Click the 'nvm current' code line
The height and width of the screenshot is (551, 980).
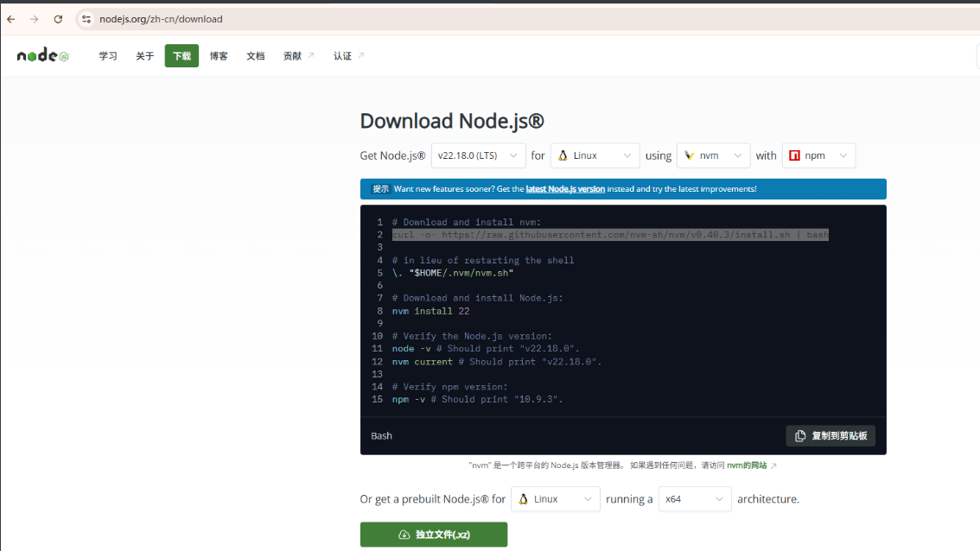click(x=496, y=362)
